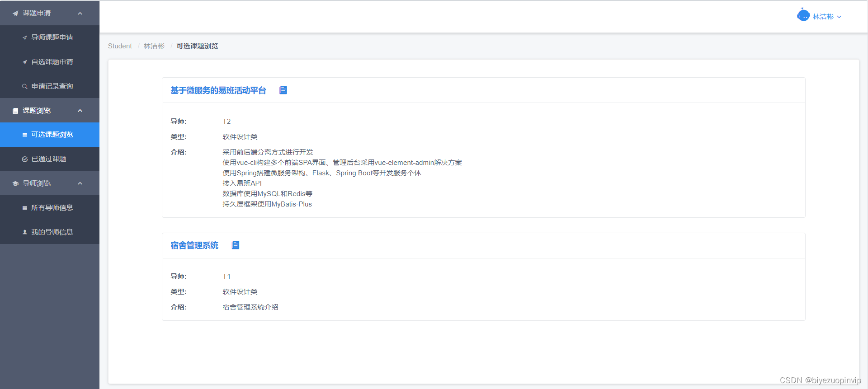The width and height of the screenshot is (868, 389).
Task: Click the line 接入易班API
Action: (242, 183)
